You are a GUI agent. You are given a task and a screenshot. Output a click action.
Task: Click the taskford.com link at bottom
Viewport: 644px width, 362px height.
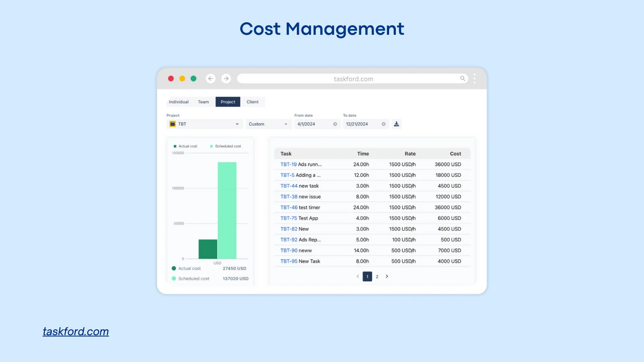point(76,331)
